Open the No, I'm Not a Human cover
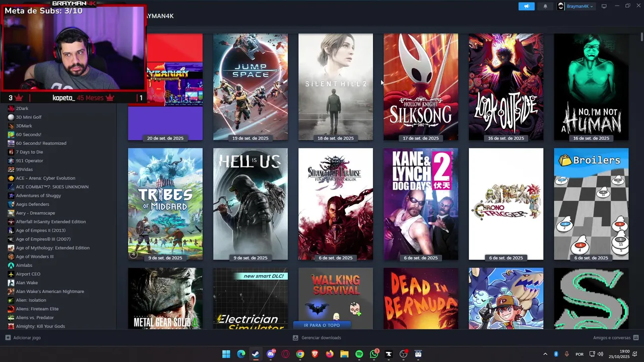The height and width of the screenshot is (362, 644). (591, 87)
